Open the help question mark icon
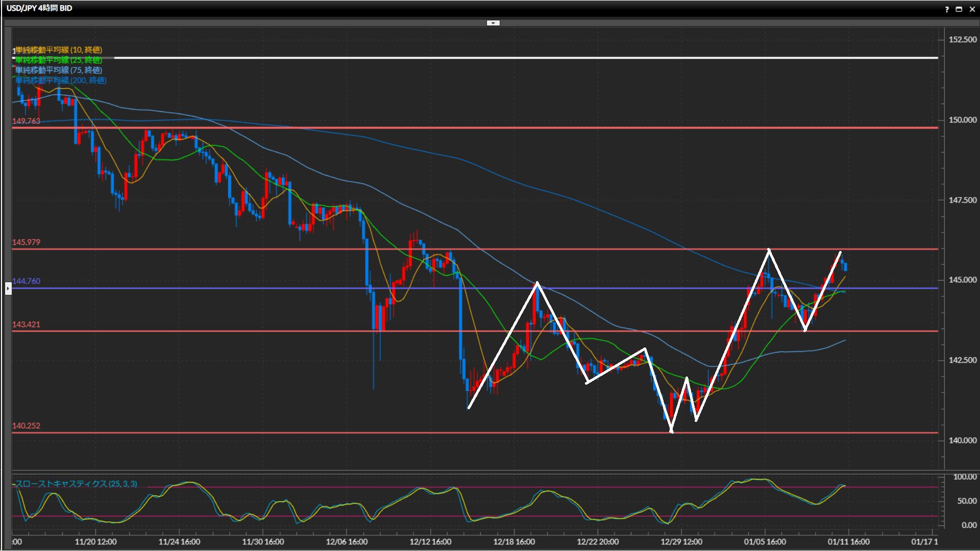 pos(947,9)
